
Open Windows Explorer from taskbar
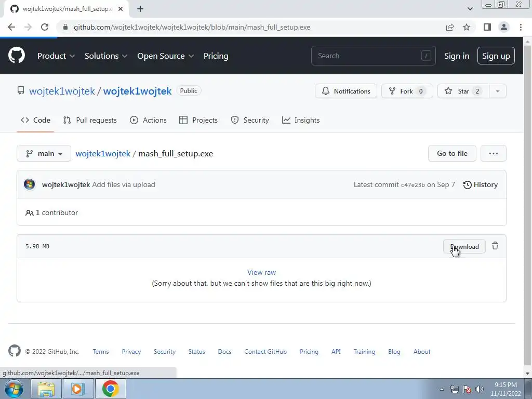pyautogui.click(x=46, y=389)
